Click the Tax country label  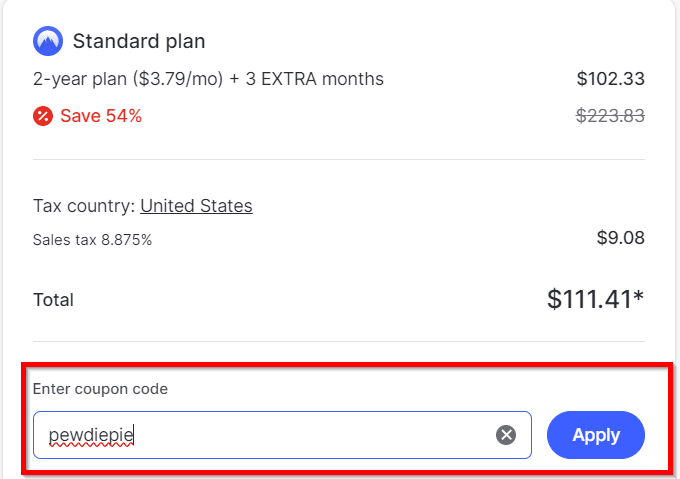click(84, 206)
